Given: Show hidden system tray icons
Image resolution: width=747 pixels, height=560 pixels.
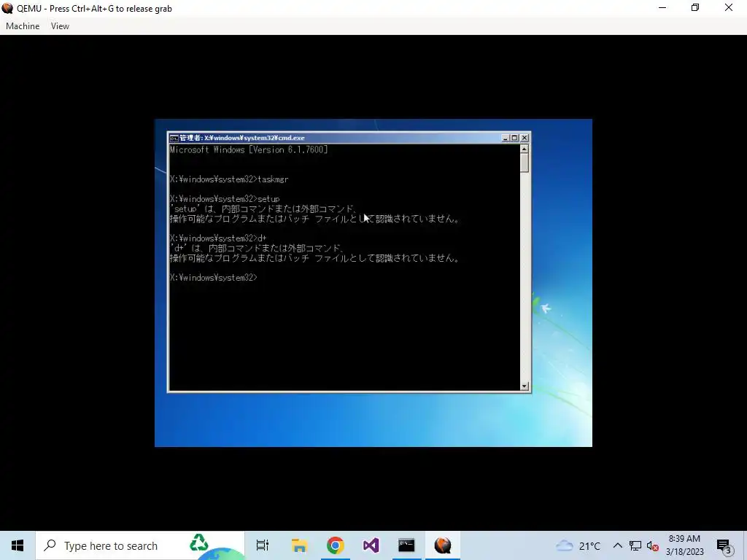Looking at the screenshot, I should (617, 545).
